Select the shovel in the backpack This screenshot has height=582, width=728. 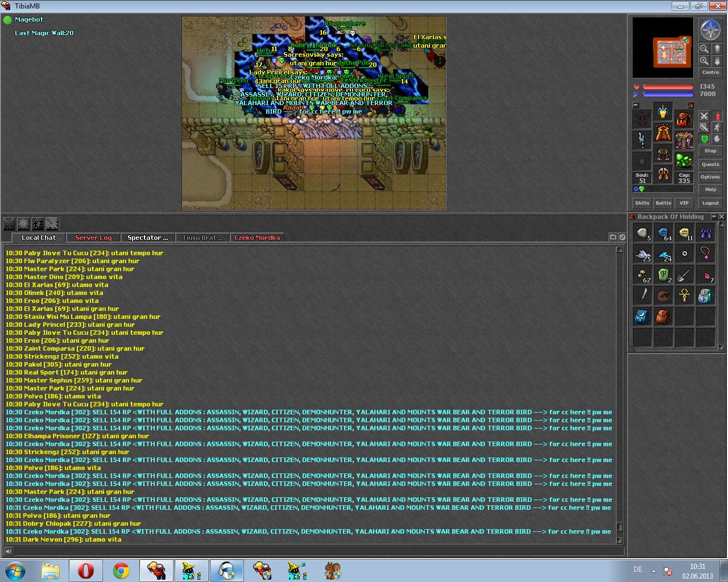pyautogui.click(x=684, y=275)
